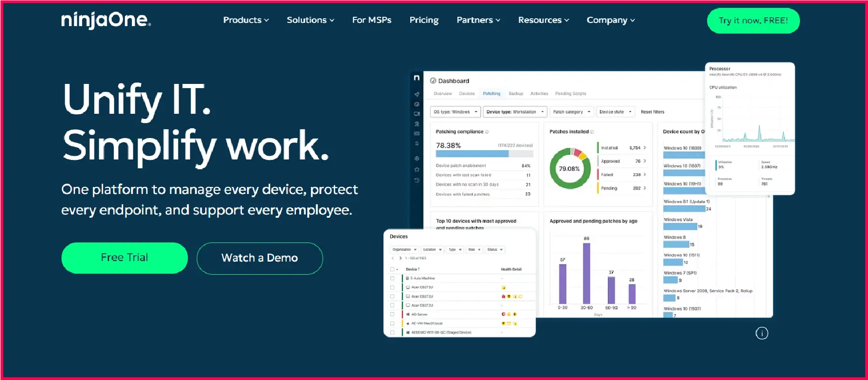Open the Device state dropdown
The image size is (868, 380).
pyautogui.click(x=615, y=112)
